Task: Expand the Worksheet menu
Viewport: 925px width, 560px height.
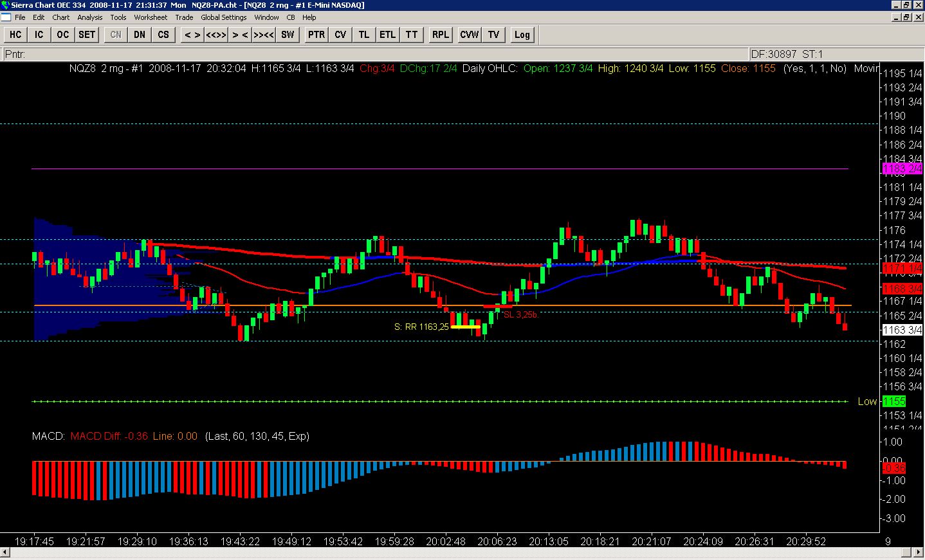Action: pyautogui.click(x=151, y=17)
